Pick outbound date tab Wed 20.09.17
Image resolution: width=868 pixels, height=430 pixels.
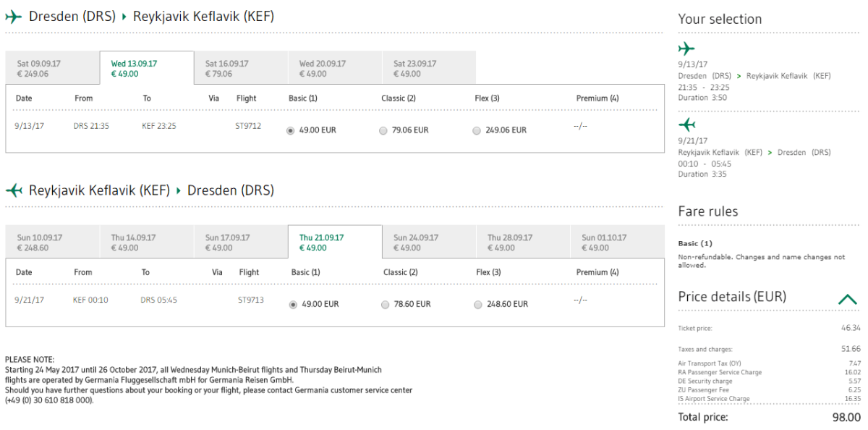335,69
